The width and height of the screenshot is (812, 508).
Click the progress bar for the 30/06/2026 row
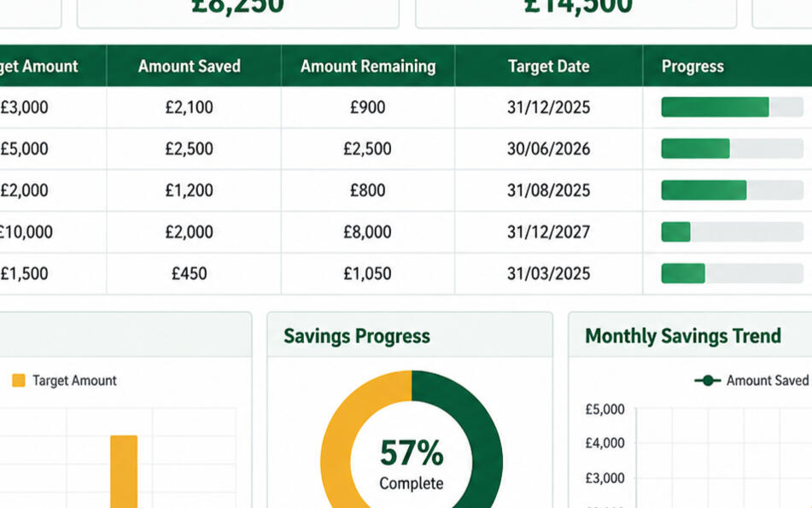pyautogui.click(x=733, y=149)
